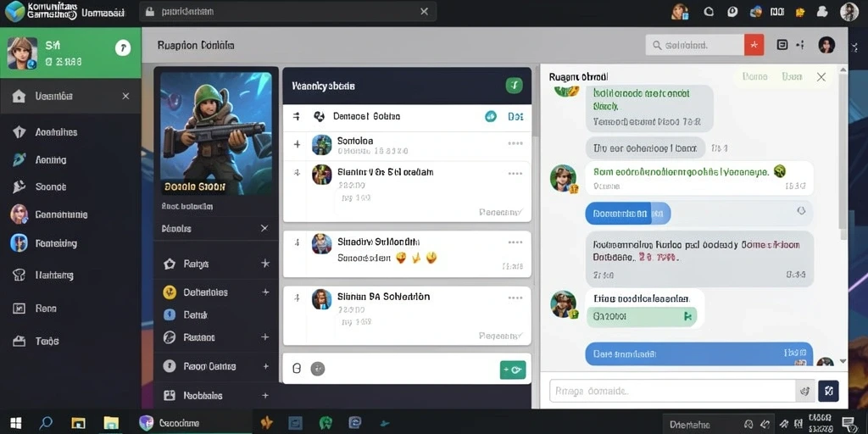868x434 pixels.
Task: Click the header search field
Action: pyautogui.click(x=695, y=45)
